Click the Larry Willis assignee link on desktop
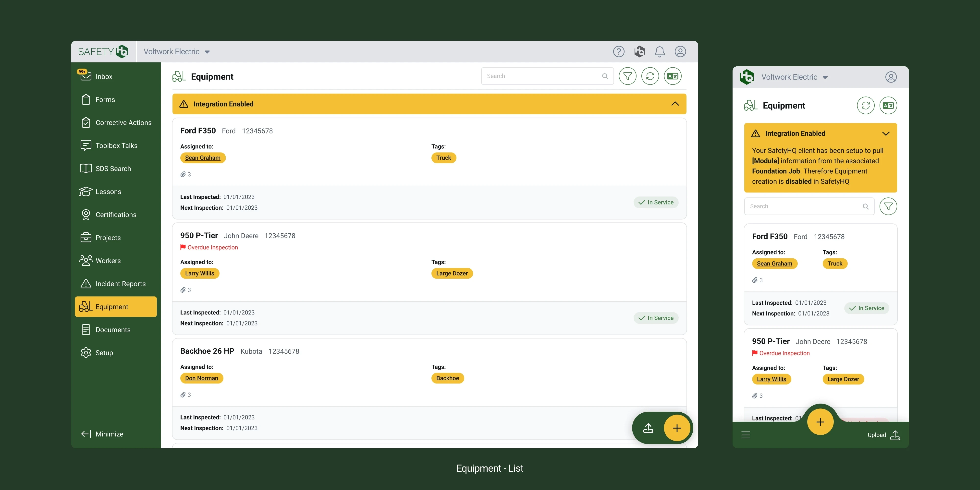Screen dimensions: 980x490 pyautogui.click(x=199, y=273)
